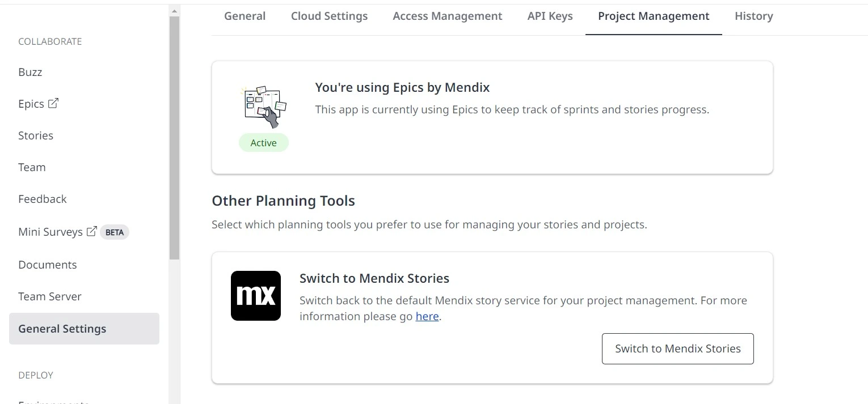Click the external link icon beside Mini Surveys

click(91, 231)
